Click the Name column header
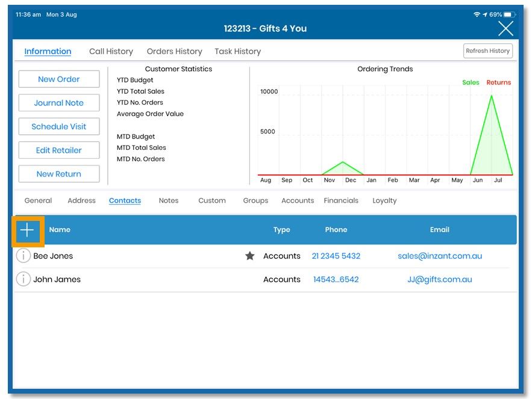The height and width of the screenshot is (399, 532). [60, 229]
